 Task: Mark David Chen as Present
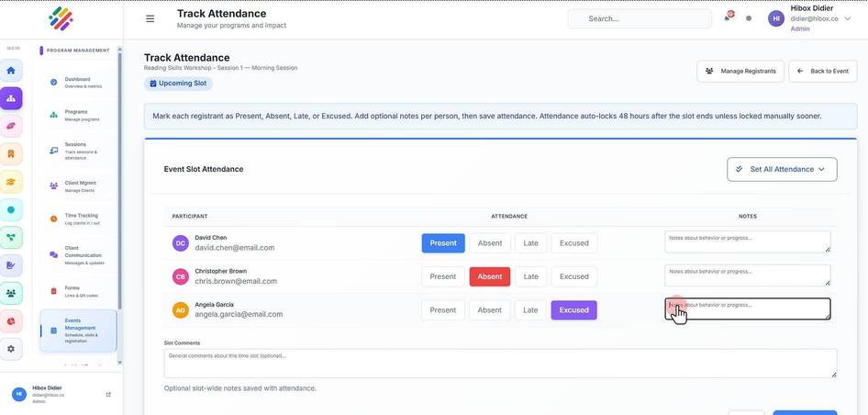tap(443, 243)
